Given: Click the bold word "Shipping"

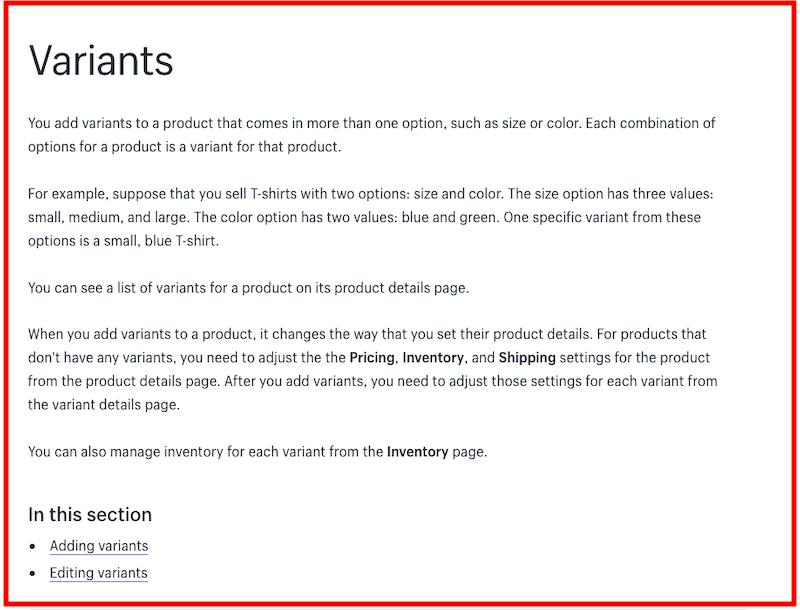Looking at the screenshot, I should [527, 358].
